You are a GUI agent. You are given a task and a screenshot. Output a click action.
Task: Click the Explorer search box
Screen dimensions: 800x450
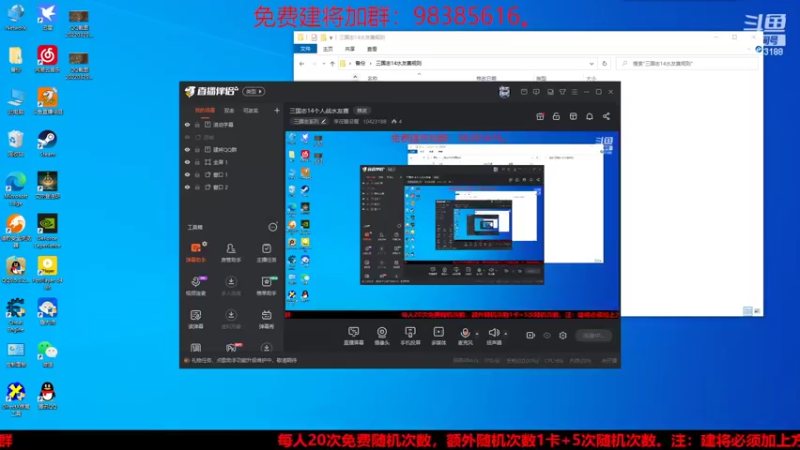coord(687,64)
